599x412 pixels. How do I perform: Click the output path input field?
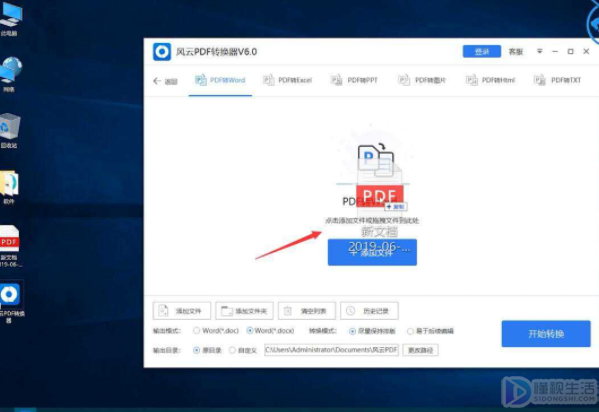pos(331,350)
